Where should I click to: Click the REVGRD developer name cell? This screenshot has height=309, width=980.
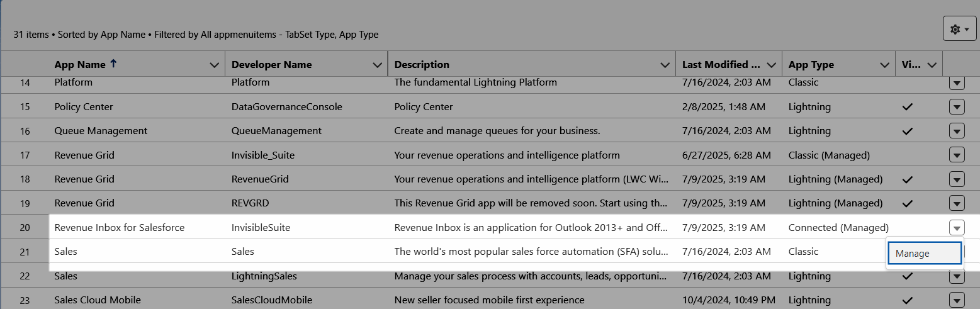[252, 203]
